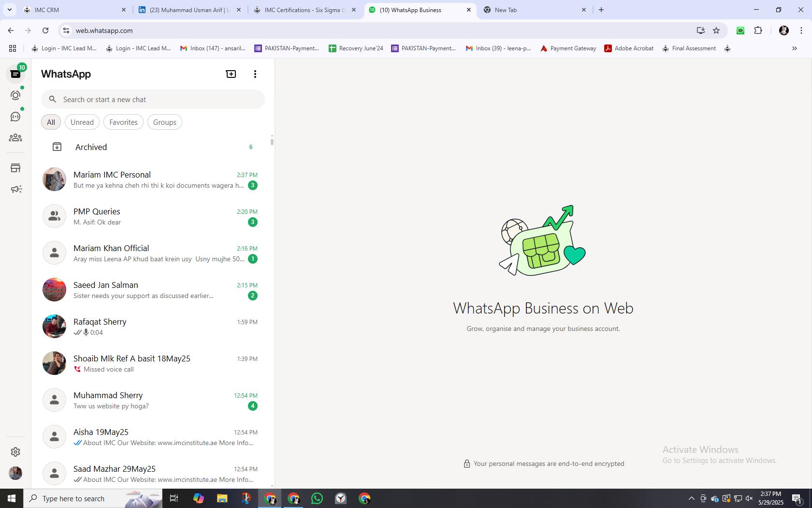
Task: Open Muhammad Sherry chat
Action: [x=153, y=400]
